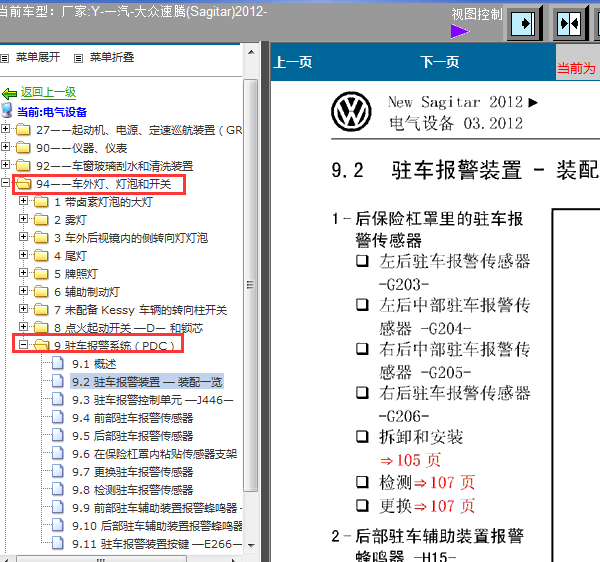600x562 pixels.
Task: Click the folder icon for 4 尾灯
Action: tap(41, 256)
